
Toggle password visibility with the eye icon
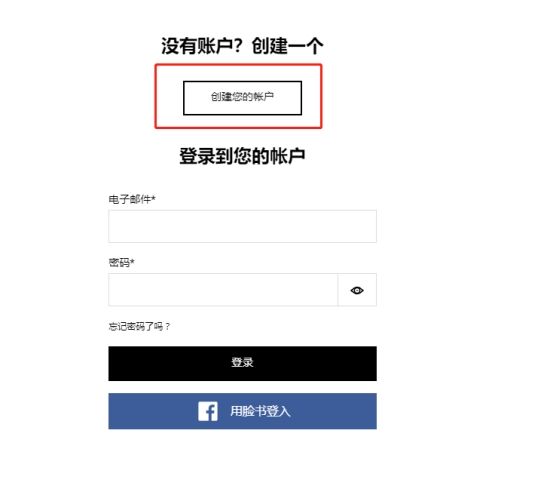(x=357, y=290)
